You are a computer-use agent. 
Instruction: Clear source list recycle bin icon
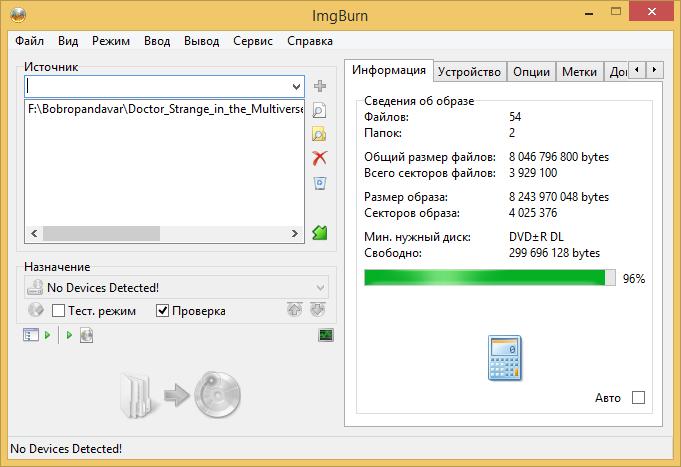point(320,183)
